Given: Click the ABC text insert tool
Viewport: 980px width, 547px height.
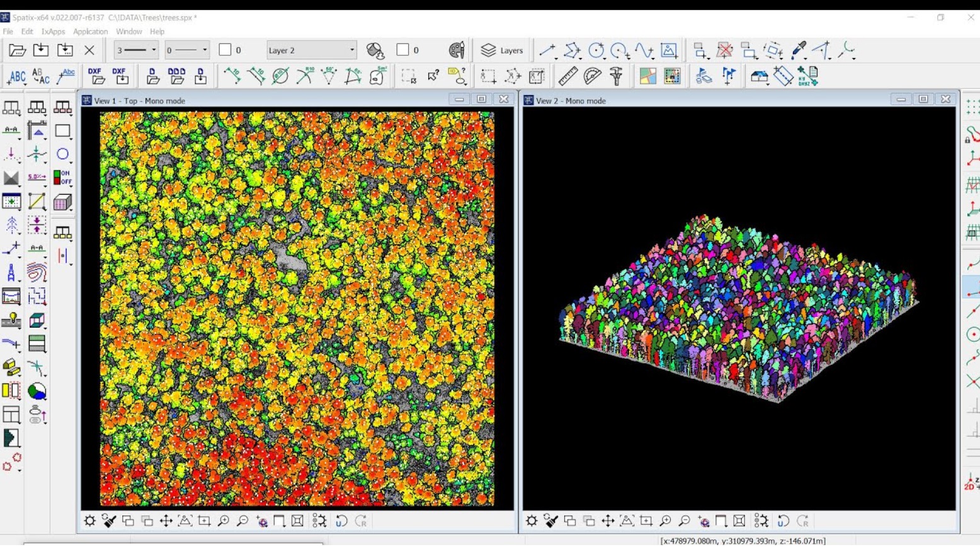Looking at the screenshot, I should (x=16, y=76).
